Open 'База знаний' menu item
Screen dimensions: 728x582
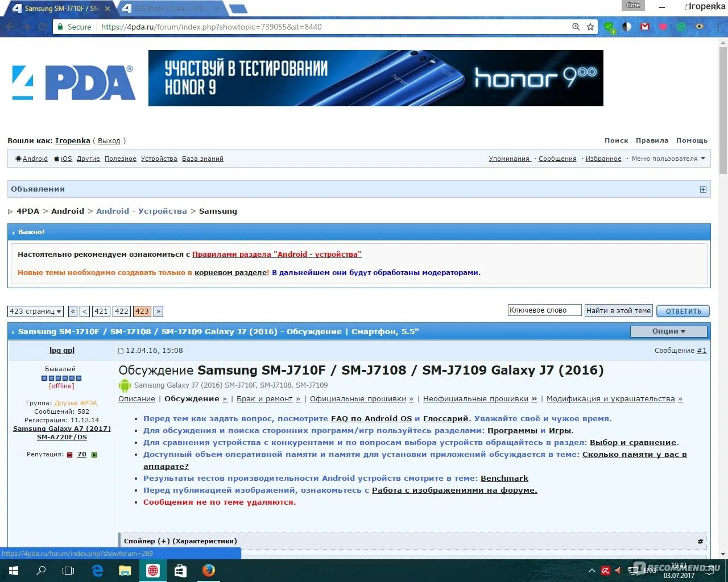[202, 159]
